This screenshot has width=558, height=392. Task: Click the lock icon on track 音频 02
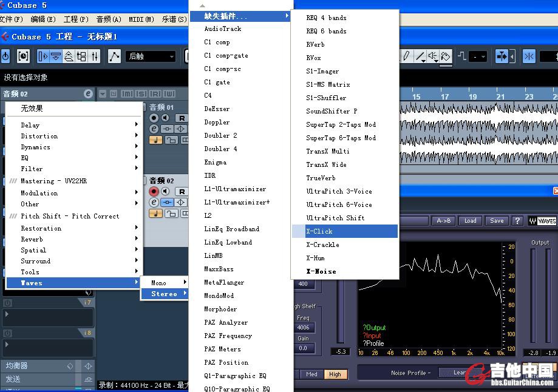click(171, 214)
